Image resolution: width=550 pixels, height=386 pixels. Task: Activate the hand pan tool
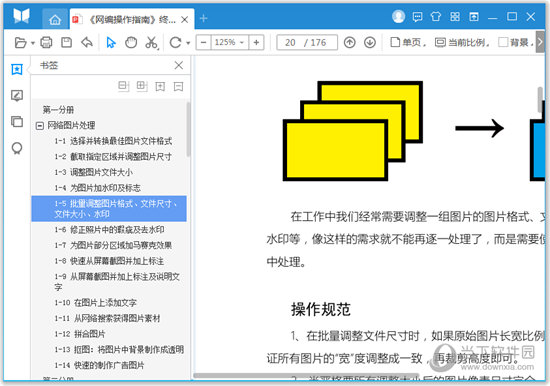(x=131, y=42)
